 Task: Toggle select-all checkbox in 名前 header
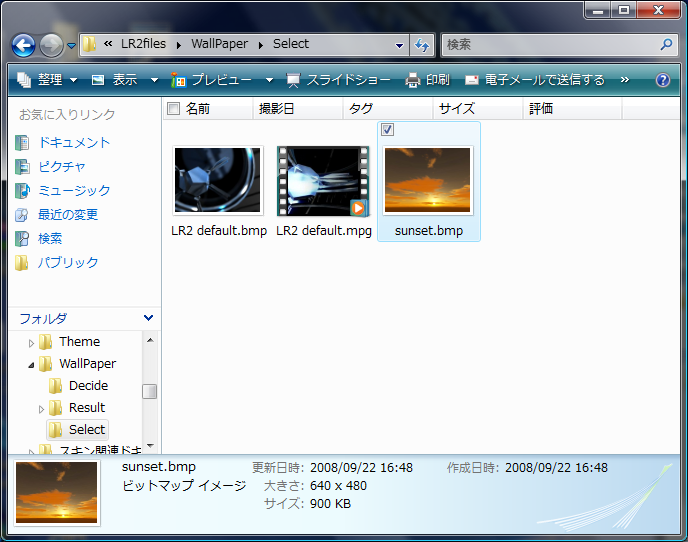click(x=174, y=108)
